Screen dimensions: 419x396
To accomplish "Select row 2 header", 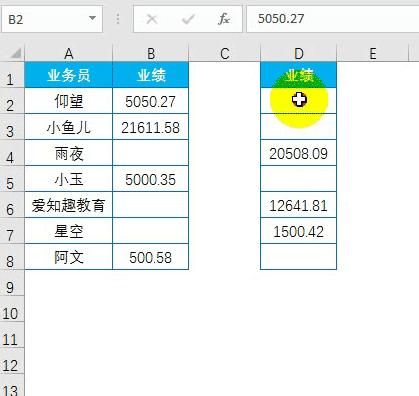I will coord(12,101).
